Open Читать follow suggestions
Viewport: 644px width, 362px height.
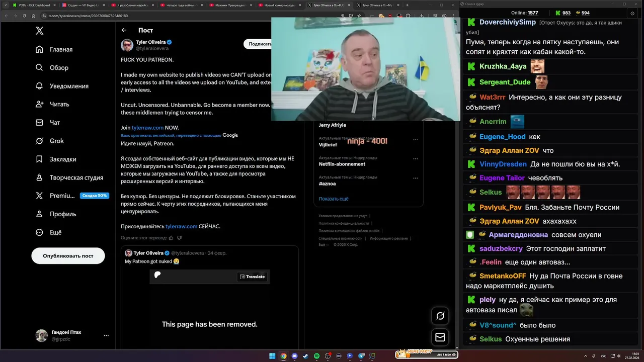[x=53, y=104]
